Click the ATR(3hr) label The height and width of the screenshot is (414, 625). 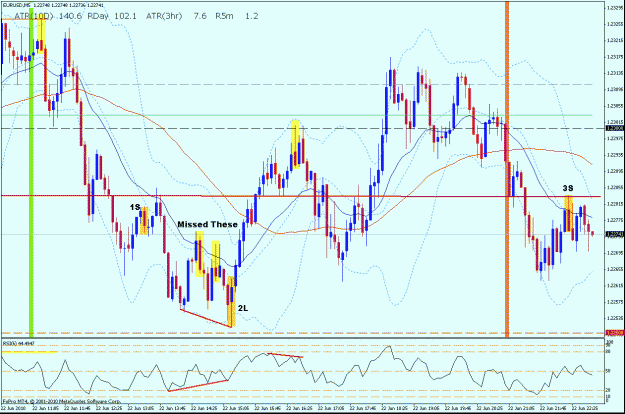pyautogui.click(x=164, y=16)
